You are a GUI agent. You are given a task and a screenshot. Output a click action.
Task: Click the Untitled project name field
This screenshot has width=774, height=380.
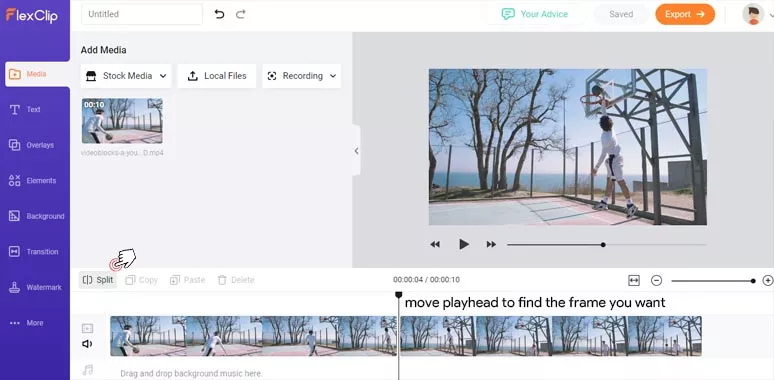pos(142,14)
